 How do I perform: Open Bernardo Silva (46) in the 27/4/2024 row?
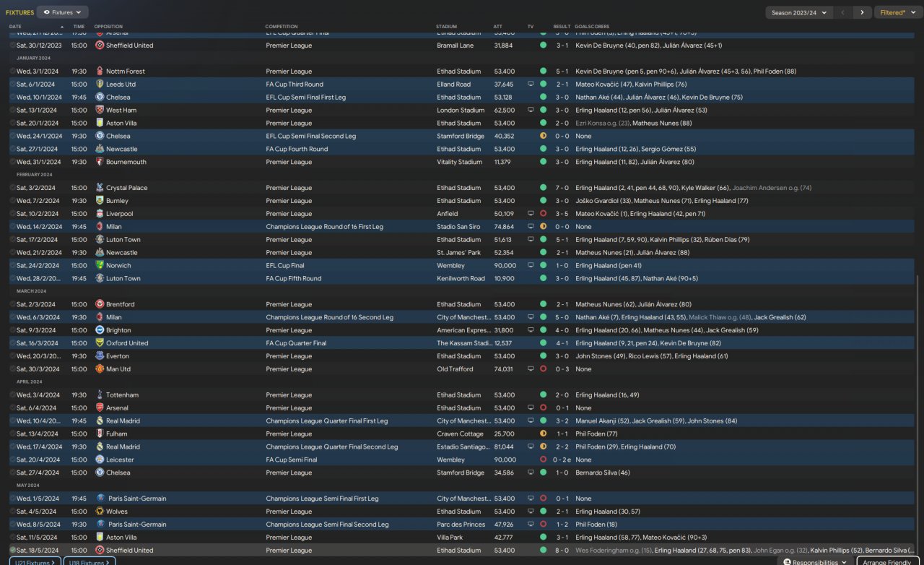click(603, 473)
